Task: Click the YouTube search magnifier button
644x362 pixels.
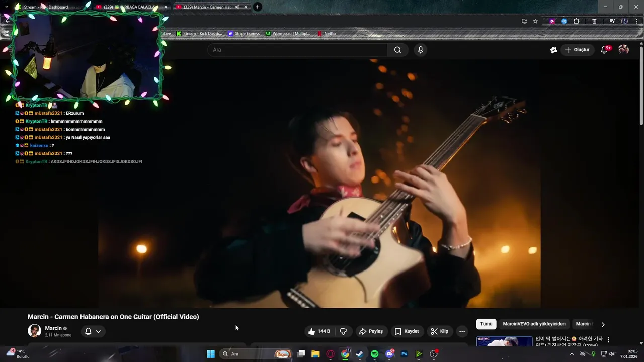Action: [397, 50]
